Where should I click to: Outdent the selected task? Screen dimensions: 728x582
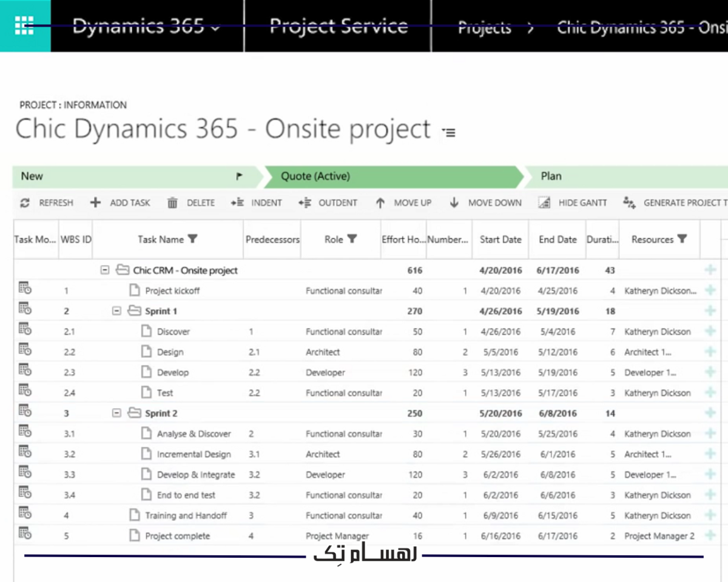pyautogui.click(x=305, y=203)
